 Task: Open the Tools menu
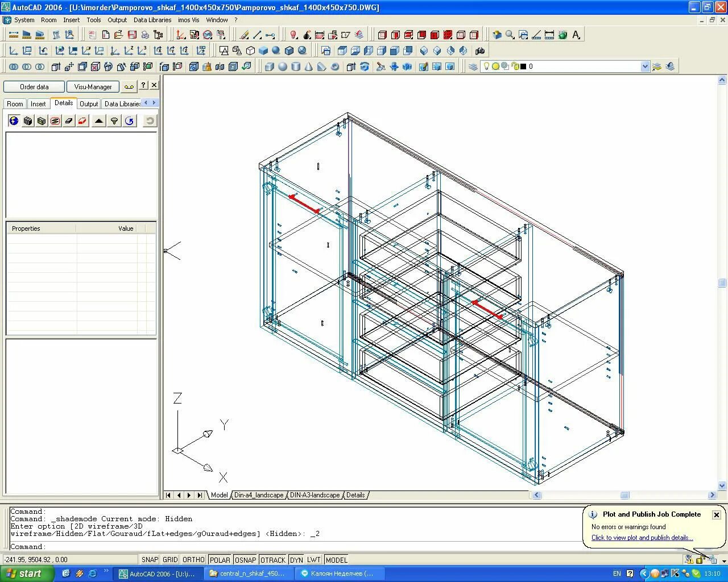pyautogui.click(x=94, y=20)
